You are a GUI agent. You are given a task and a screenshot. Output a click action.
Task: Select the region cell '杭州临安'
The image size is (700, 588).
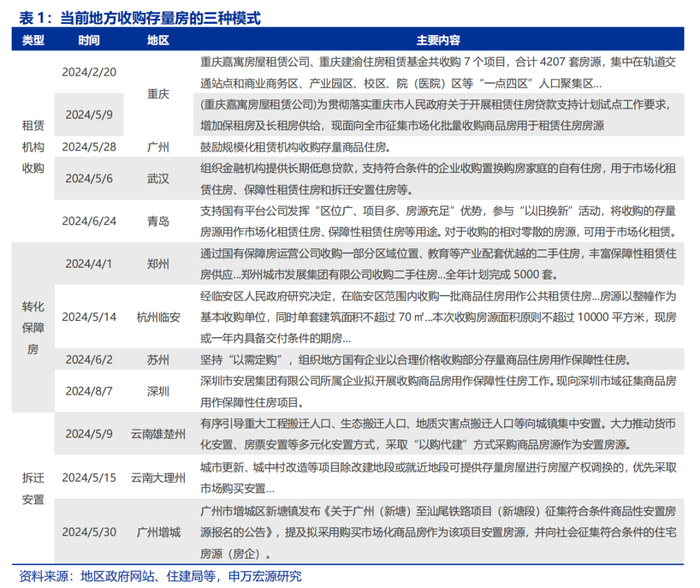click(158, 317)
